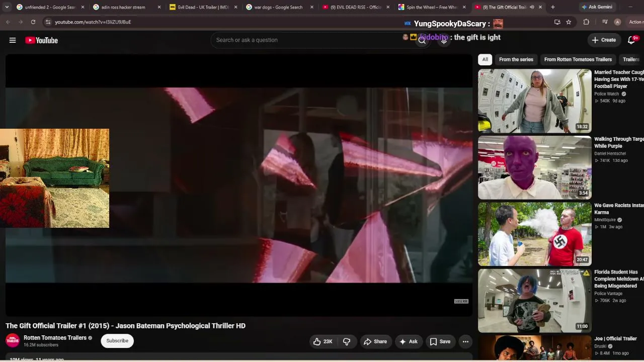Open a new browser tab

pos(552,7)
